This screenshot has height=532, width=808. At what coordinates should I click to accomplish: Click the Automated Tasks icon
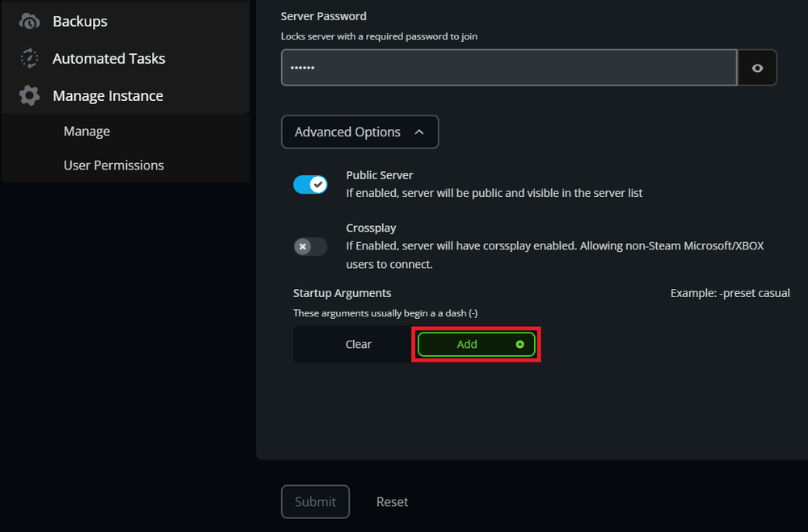click(28, 58)
